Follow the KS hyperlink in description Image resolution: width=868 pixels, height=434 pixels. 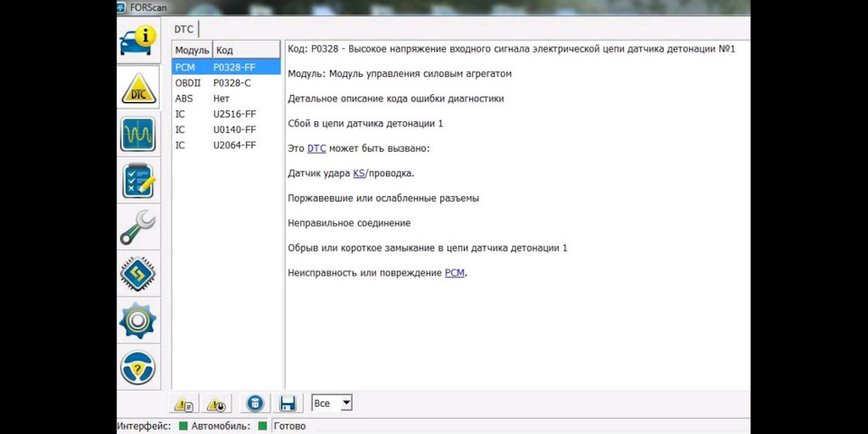[359, 174]
